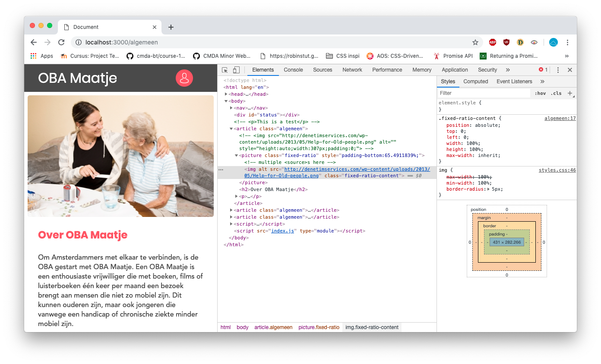Select the body breadcrumb
The image size is (601, 364).
243,327
